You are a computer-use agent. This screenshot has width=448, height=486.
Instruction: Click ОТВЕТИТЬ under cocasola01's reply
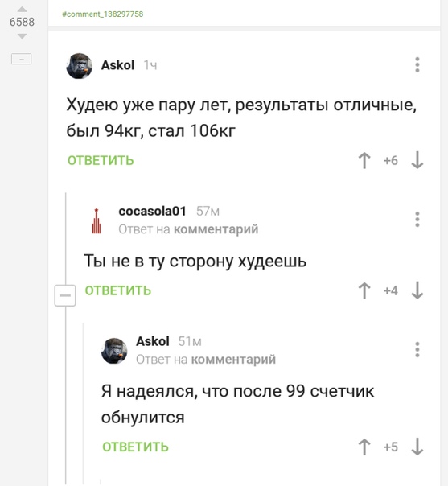(x=118, y=290)
